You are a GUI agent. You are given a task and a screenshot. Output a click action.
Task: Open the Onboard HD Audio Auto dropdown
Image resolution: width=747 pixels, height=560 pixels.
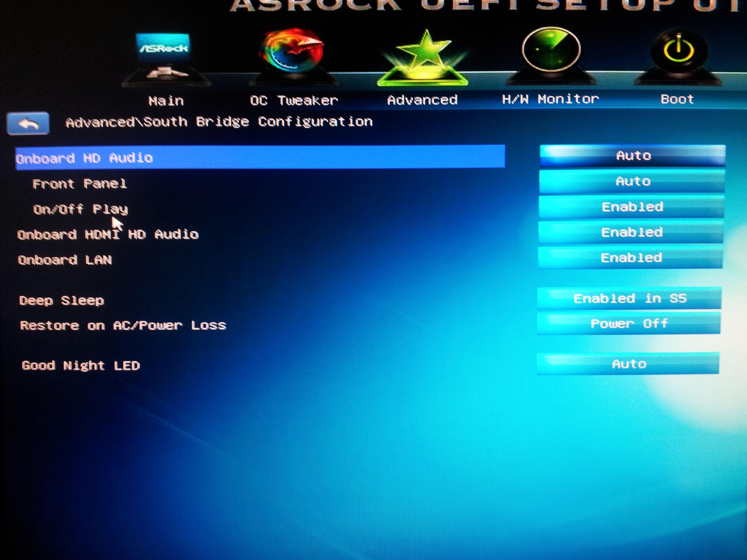[x=633, y=156]
